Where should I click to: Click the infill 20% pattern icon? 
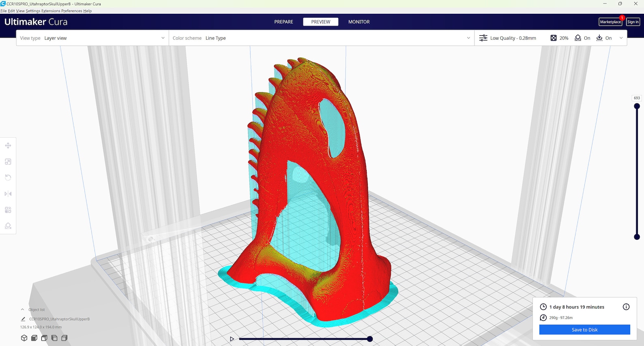pyautogui.click(x=554, y=38)
